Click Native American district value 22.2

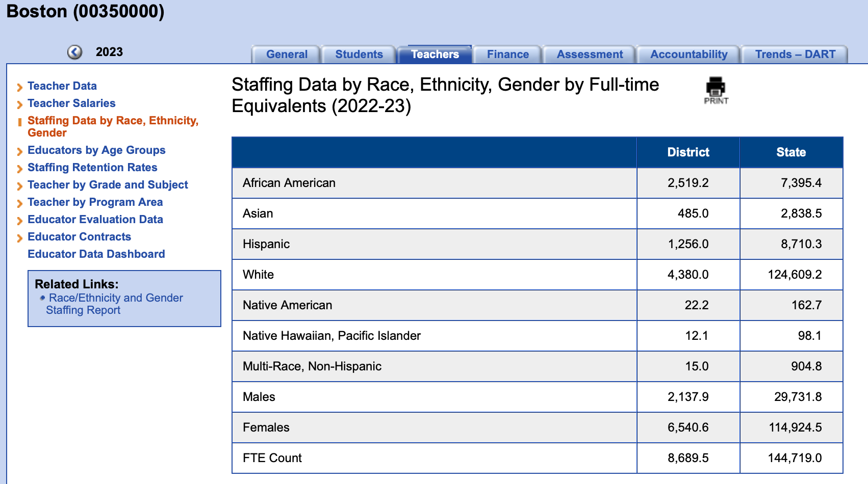(x=697, y=305)
